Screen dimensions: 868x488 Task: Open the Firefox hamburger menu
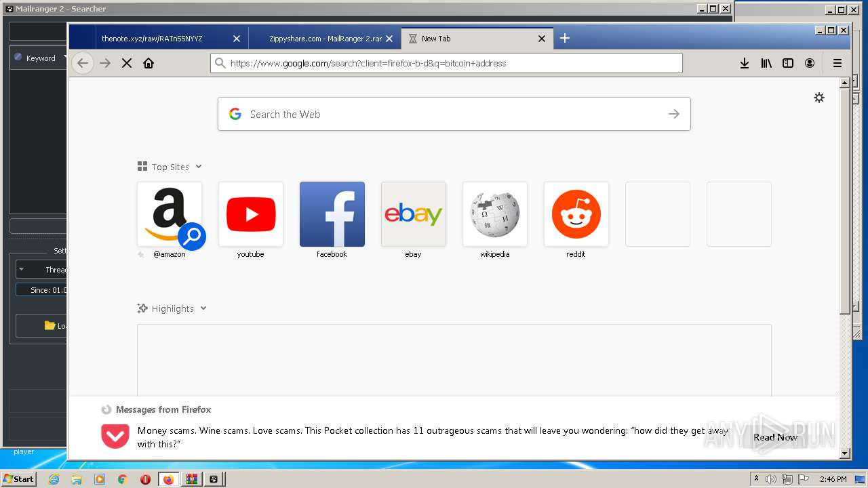(837, 63)
